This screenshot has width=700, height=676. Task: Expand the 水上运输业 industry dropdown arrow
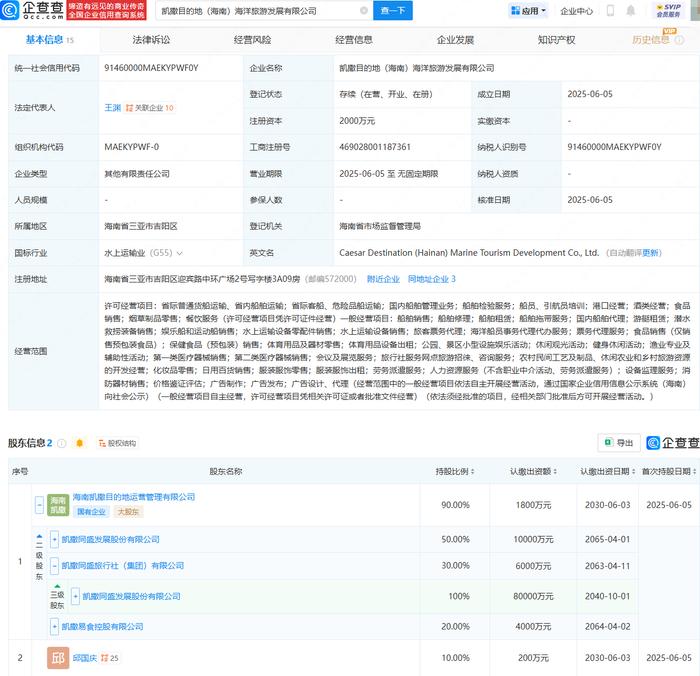[x=179, y=253]
